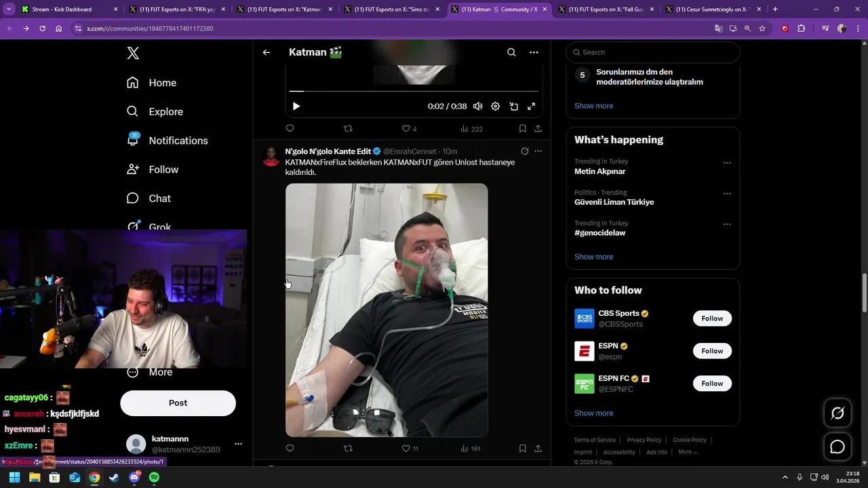This screenshot has height=488, width=868.
Task: View hospital post analytics 161
Action: (x=471, y=449)
